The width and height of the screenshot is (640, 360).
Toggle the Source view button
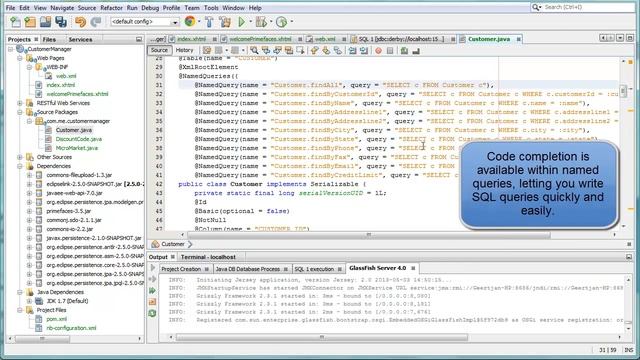coord(159,50)
